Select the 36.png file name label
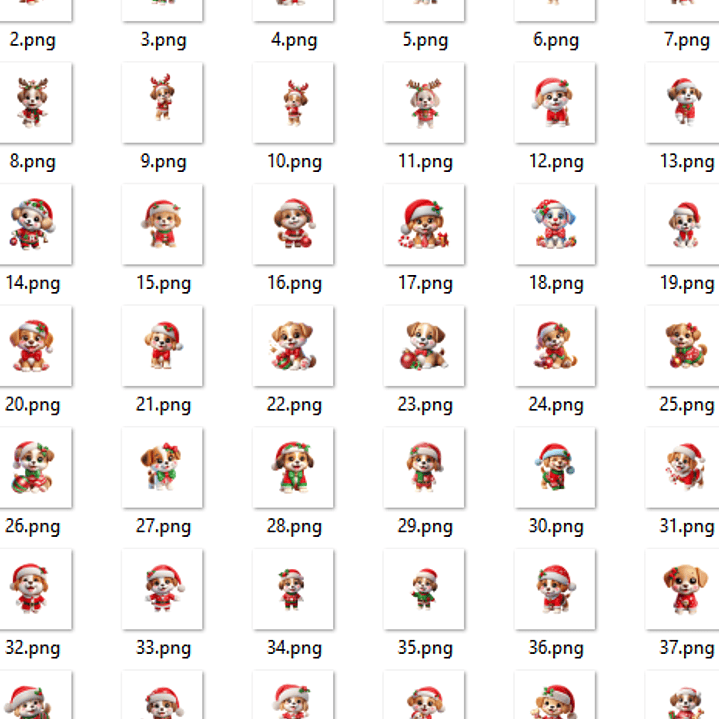Image resolution: width=719 pixels, height=719 pixels. point(556,648)
